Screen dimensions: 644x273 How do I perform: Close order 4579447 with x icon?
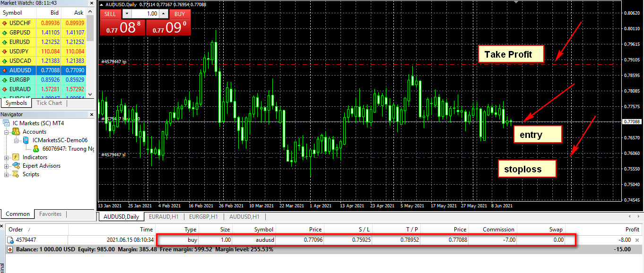click(x=636, y=240)
